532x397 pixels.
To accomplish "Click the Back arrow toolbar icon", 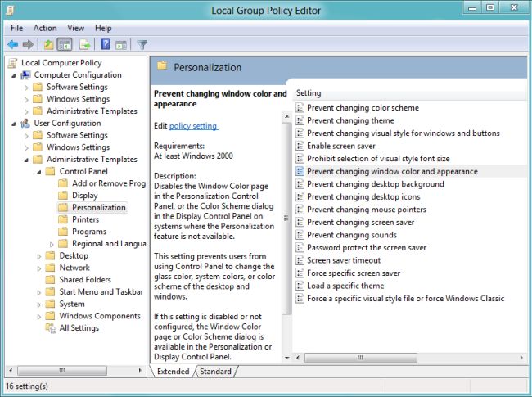I will point(13,44).
